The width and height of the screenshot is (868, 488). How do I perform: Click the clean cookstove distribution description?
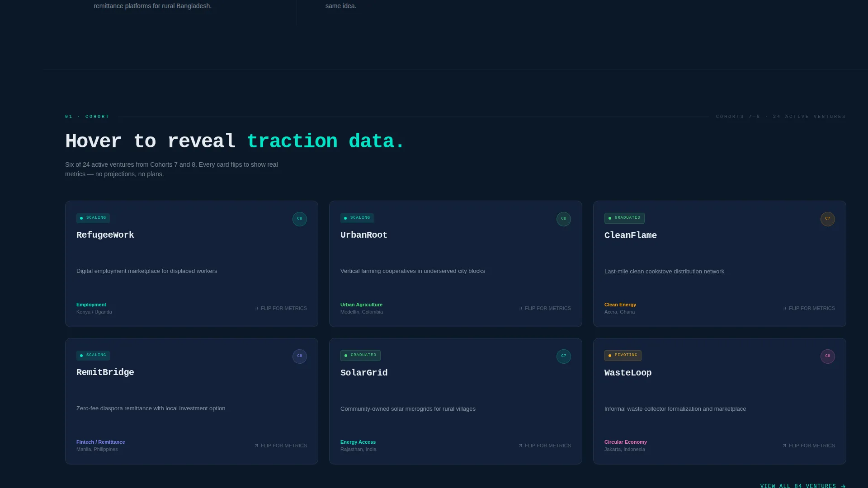[664, 272]
